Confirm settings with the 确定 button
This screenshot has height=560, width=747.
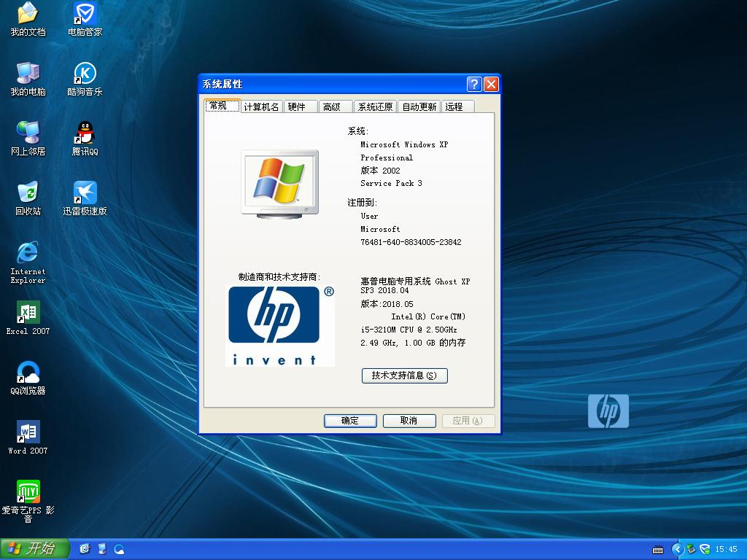(x=350, y=420)
